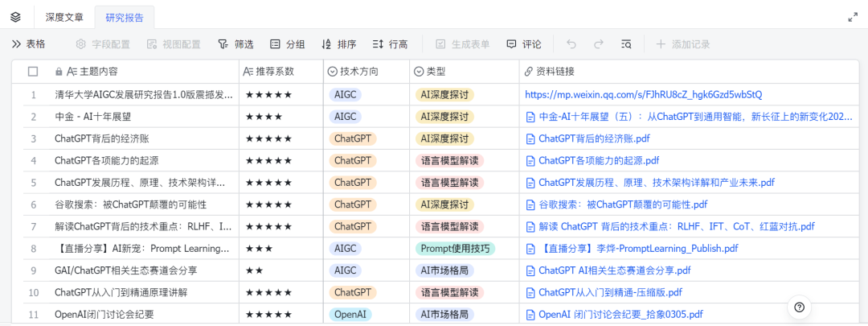Click the fullscreen expand icon
This screenshot has width=868, height=326.
point(853,17)
